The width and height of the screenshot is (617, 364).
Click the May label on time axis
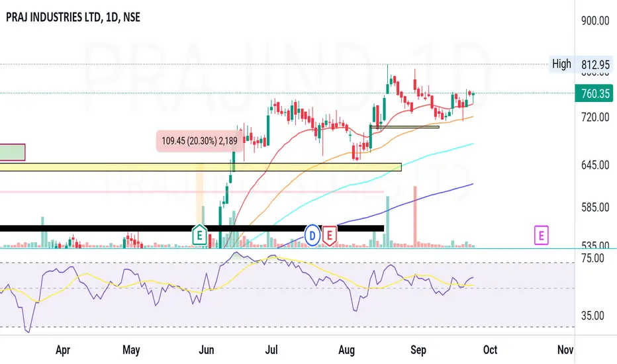point(131,349)
